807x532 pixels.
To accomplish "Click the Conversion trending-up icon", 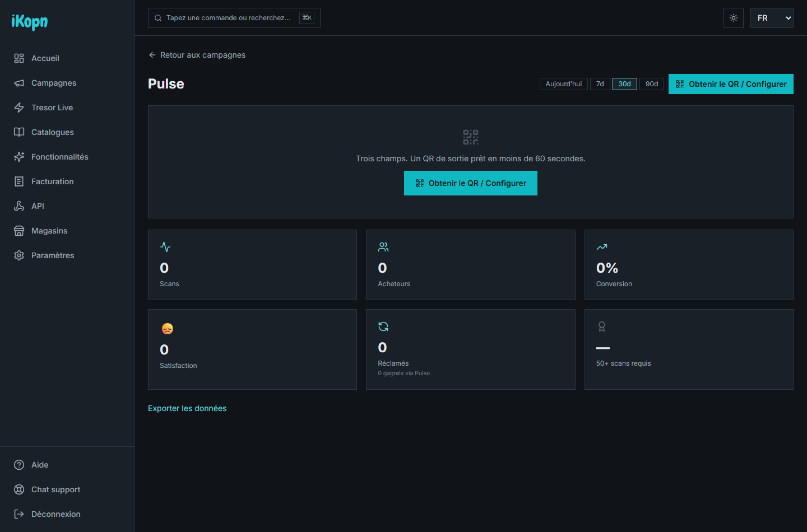I will [x=602, y=247].
